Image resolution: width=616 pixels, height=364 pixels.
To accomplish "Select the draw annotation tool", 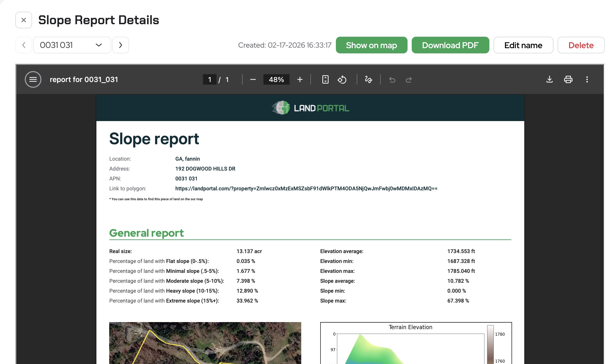I will tap(368, 79).
